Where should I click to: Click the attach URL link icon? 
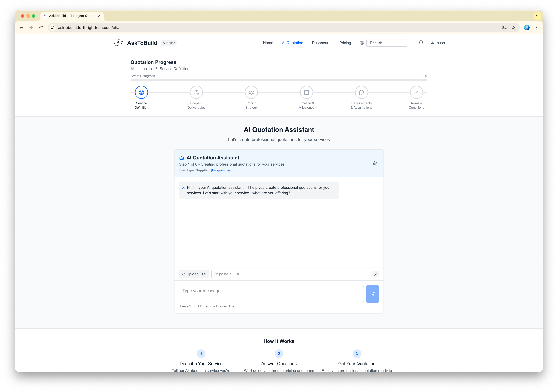[x=375, y=274]
